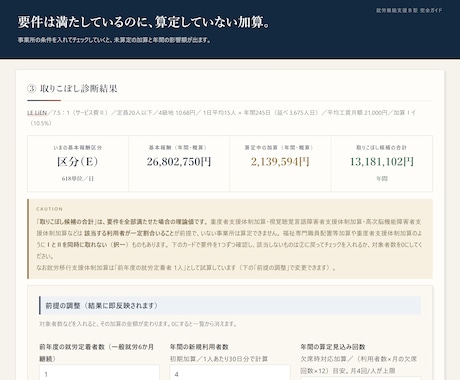The width and height of the screenshot is (460, 380).
Task: Click the 年間の新規利用者数 input showing 4
Action: coord(230,373)
